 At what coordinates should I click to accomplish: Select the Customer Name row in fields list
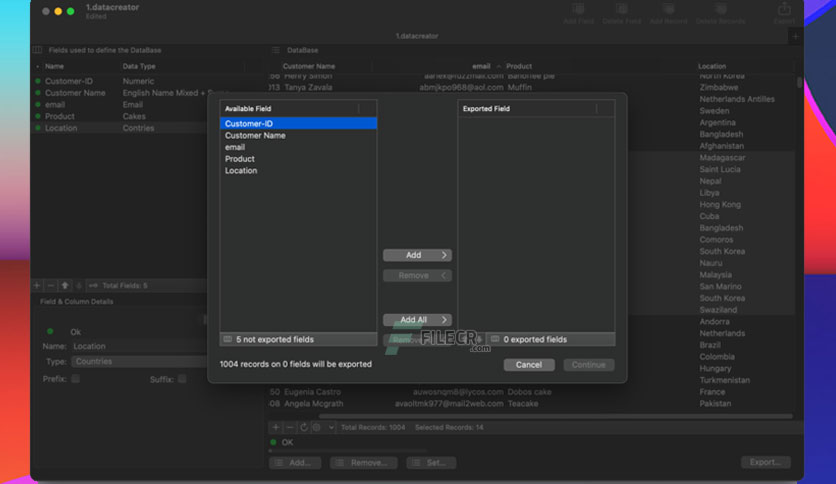[120, 93]
